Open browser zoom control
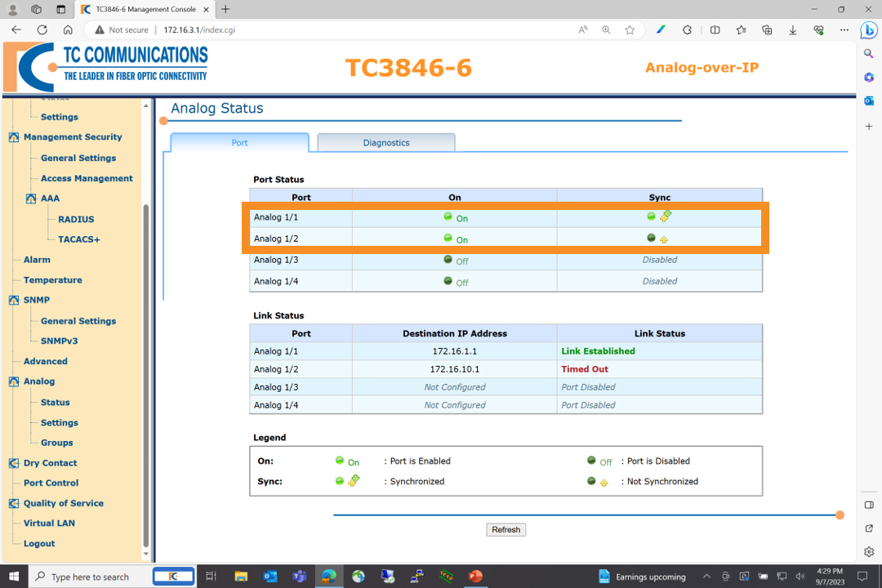The height and width of the screenshot is (588, 882). pos(606,30)
